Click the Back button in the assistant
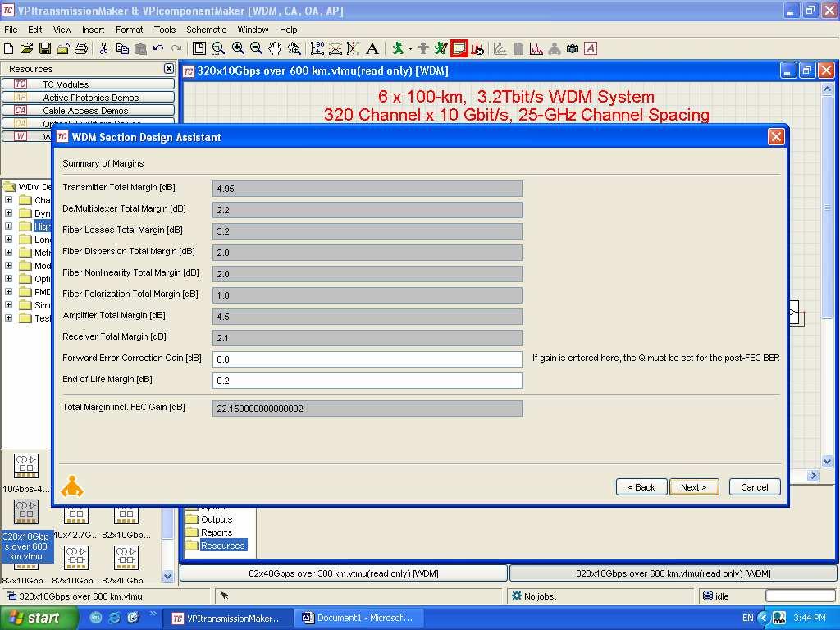This screenshot has width=840, height=630. point(641,487)
